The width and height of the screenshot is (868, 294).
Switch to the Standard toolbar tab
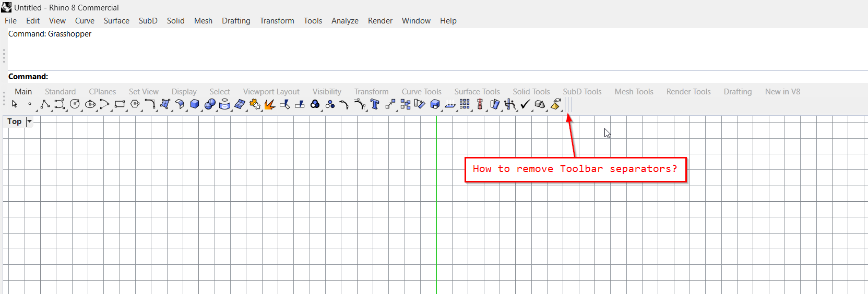60,92
